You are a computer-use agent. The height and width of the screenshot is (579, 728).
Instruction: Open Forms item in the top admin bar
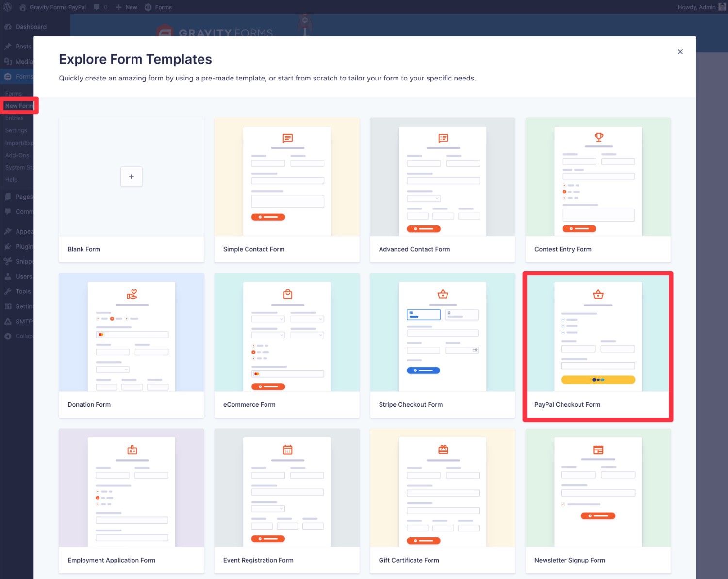pos(158,7)
